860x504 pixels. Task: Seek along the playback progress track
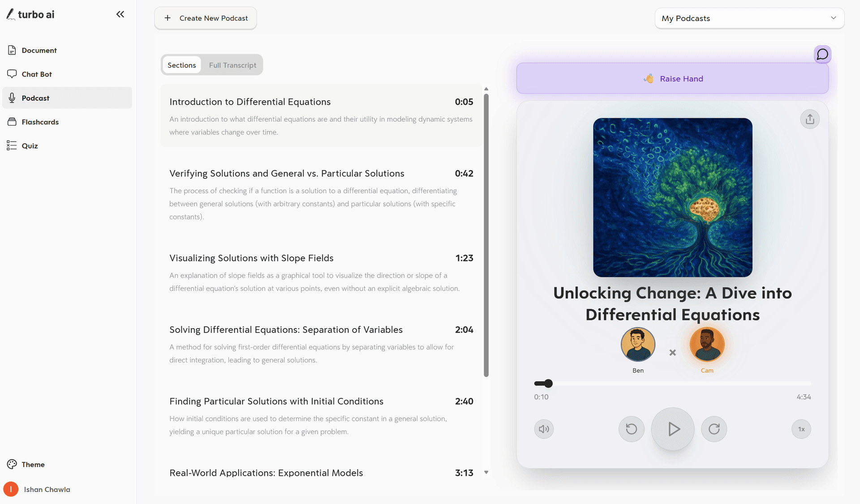click(x=672, y=383)
